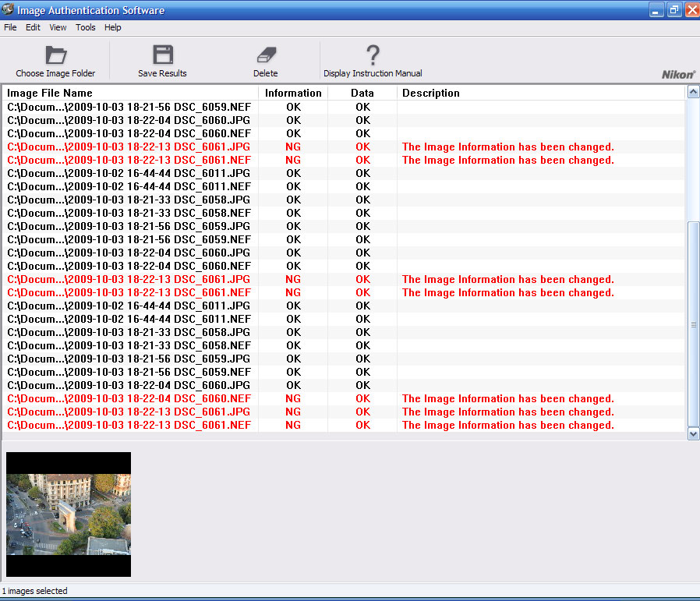The image size is (700, 601).
Task: Select the bottom list row DSC_6061.NEF
Action: coord(343,425)
